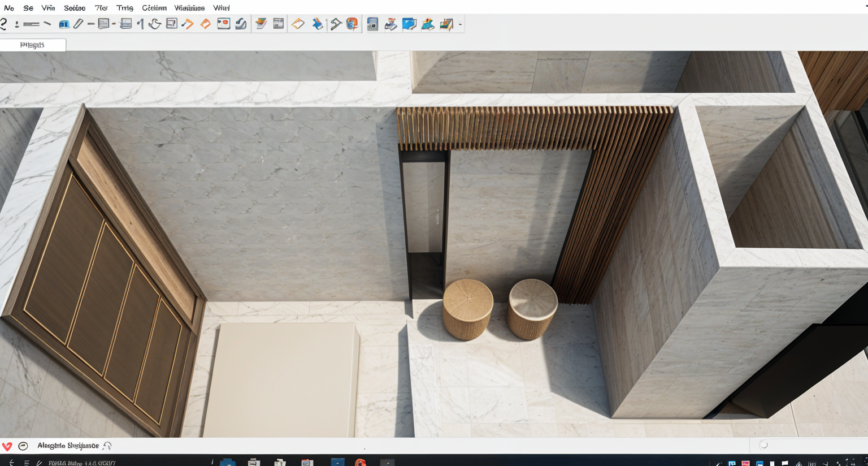Image resolution: width=868 pixels, height=466 pixels.
Task: Toggle the round indicator at status bar right
Action: click(x=763, y=445)
